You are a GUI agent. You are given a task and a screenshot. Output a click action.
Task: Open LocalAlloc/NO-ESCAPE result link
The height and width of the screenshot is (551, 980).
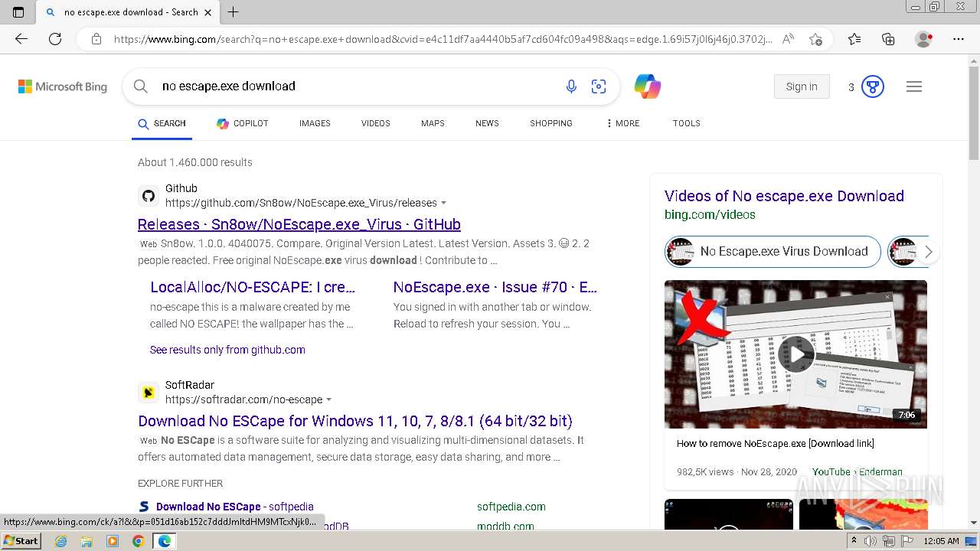pos(253,287)
